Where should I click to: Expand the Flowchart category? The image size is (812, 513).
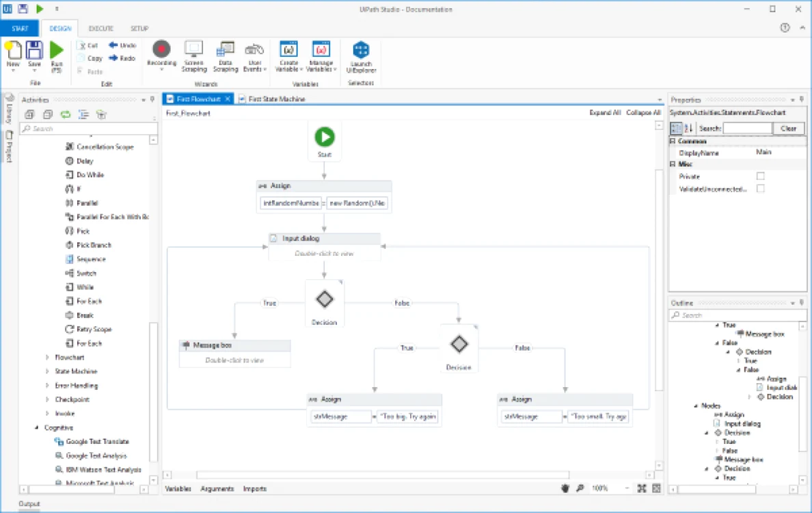click(47, 357)
